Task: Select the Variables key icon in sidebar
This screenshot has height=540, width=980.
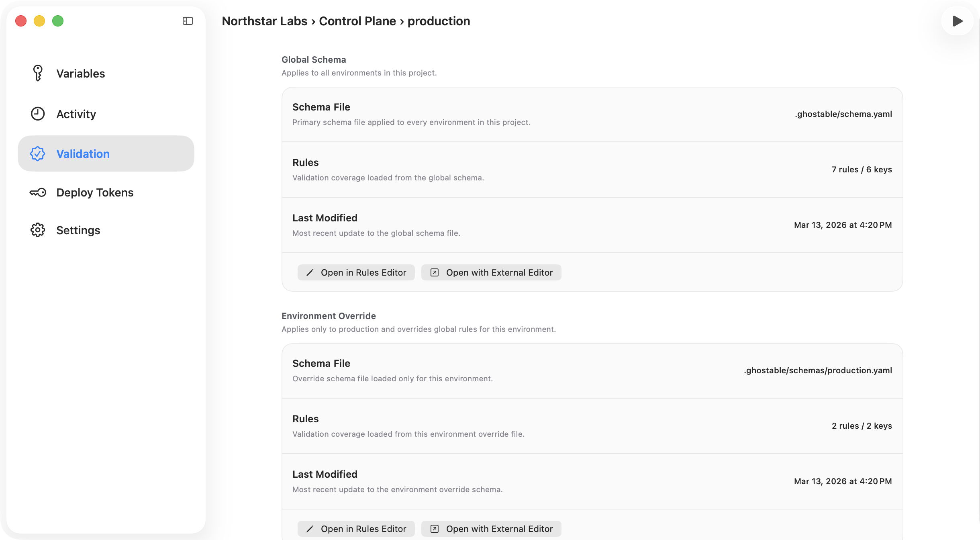Action: (37, 73)
